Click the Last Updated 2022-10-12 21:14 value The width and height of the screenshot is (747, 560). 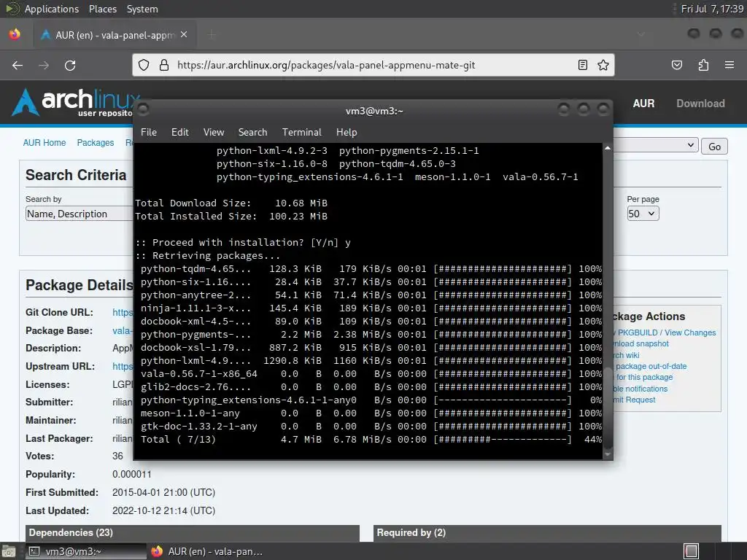pos(164,510)
